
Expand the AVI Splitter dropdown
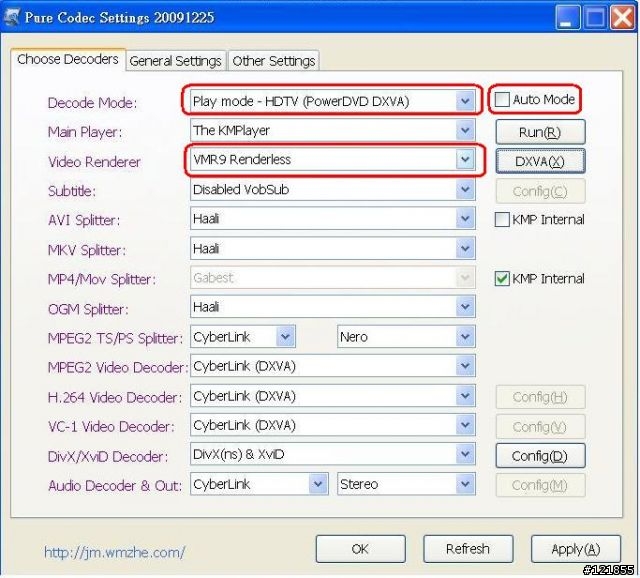pos(465,219)
